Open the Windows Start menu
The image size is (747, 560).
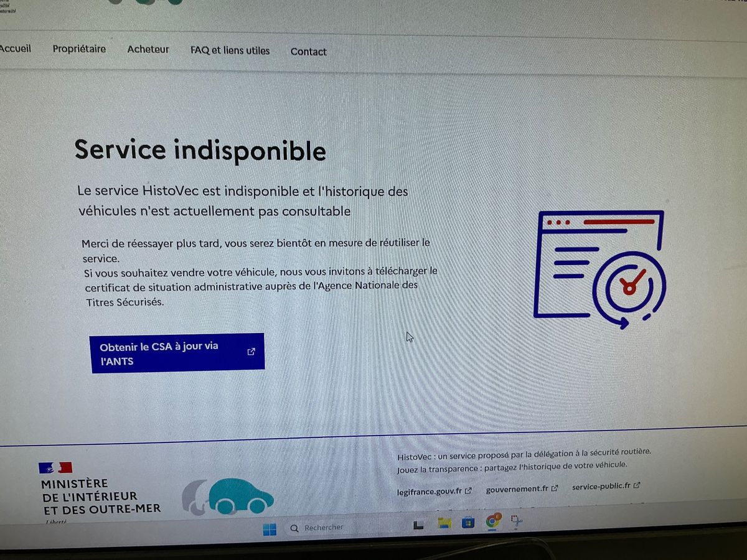pyautogui.click(x=270, y=529)
